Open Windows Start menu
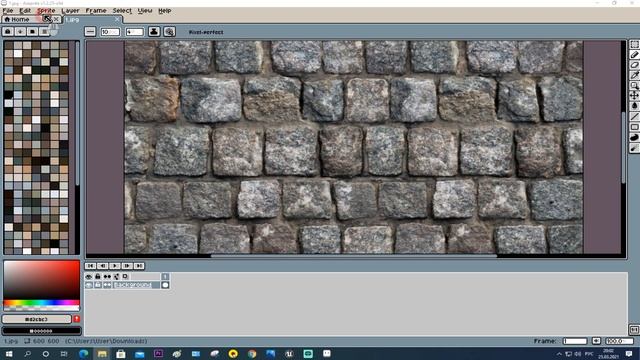 tap(9, 353)
